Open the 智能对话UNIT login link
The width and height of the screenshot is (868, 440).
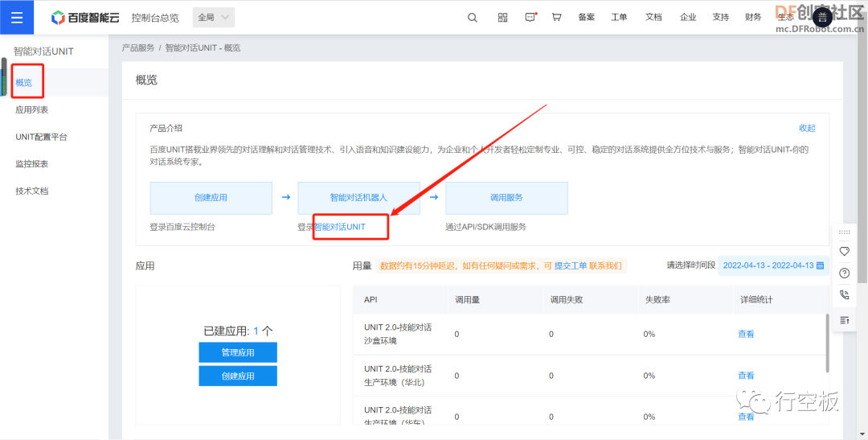340,227
